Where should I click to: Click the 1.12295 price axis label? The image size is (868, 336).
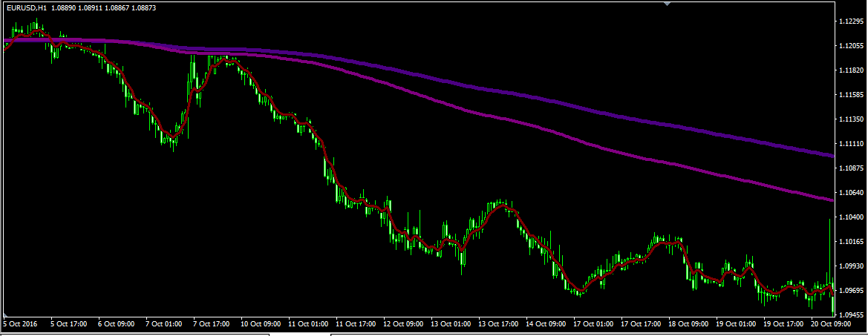(851, 22)
